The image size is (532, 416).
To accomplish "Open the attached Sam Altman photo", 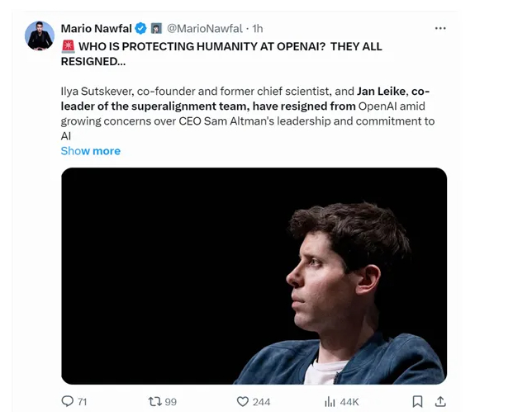I will point(254,277).
